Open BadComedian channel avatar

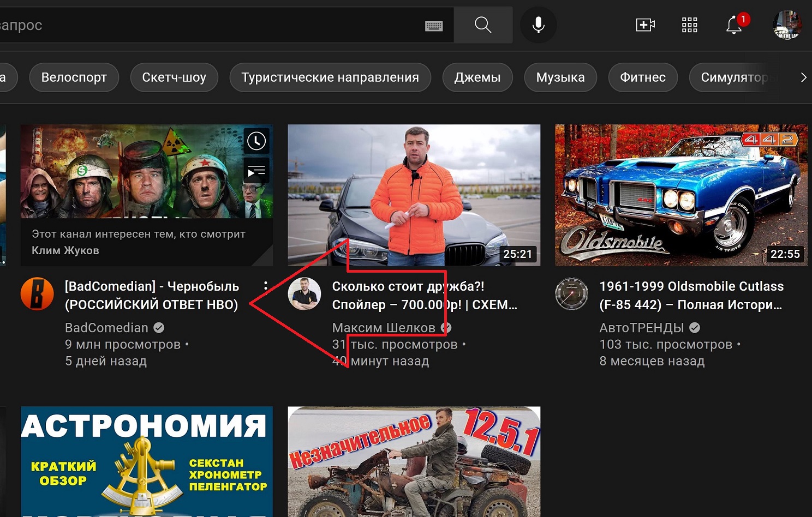click(x=37, y=293)
